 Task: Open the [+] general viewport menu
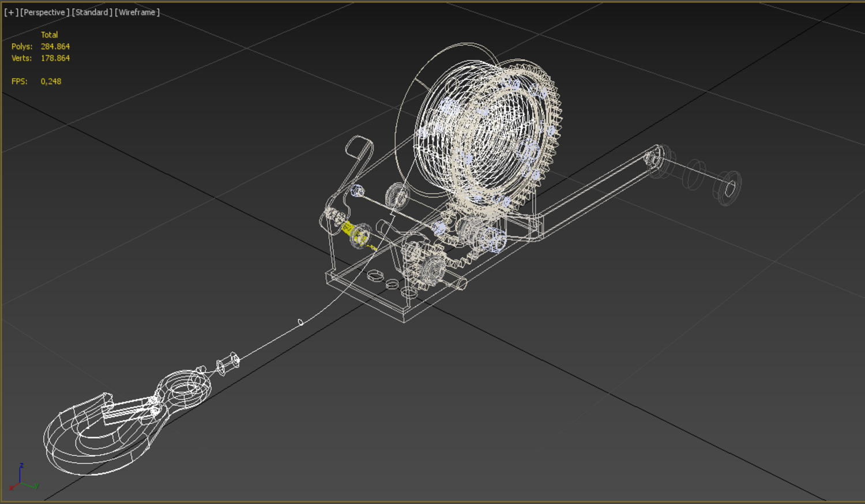[x=11, y=12]
